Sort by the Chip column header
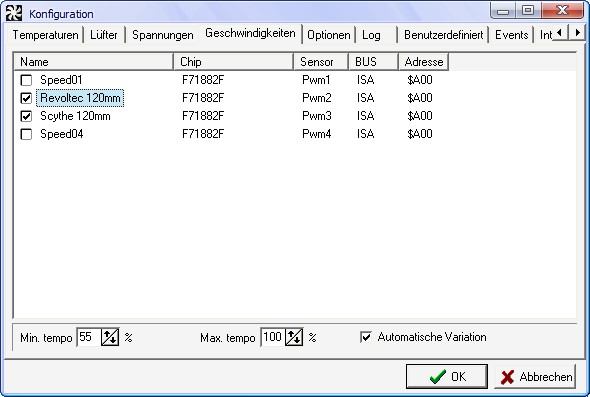The width and height of the screenshot is (590, 397). 233,62
